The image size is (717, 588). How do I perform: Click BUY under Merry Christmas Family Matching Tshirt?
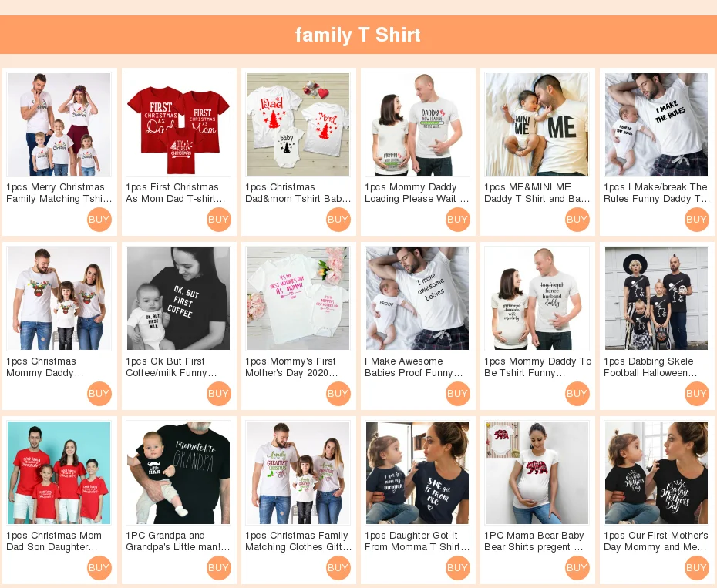(99, 220)
